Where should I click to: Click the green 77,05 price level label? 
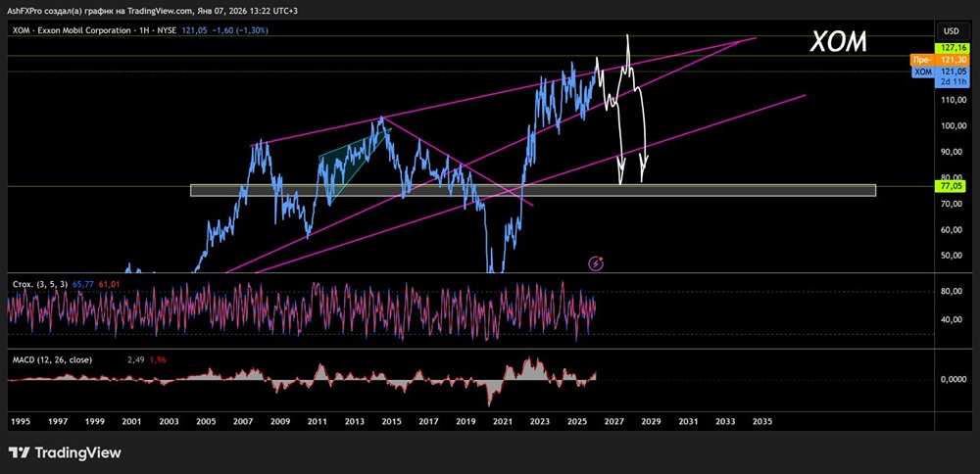(952, 186)
